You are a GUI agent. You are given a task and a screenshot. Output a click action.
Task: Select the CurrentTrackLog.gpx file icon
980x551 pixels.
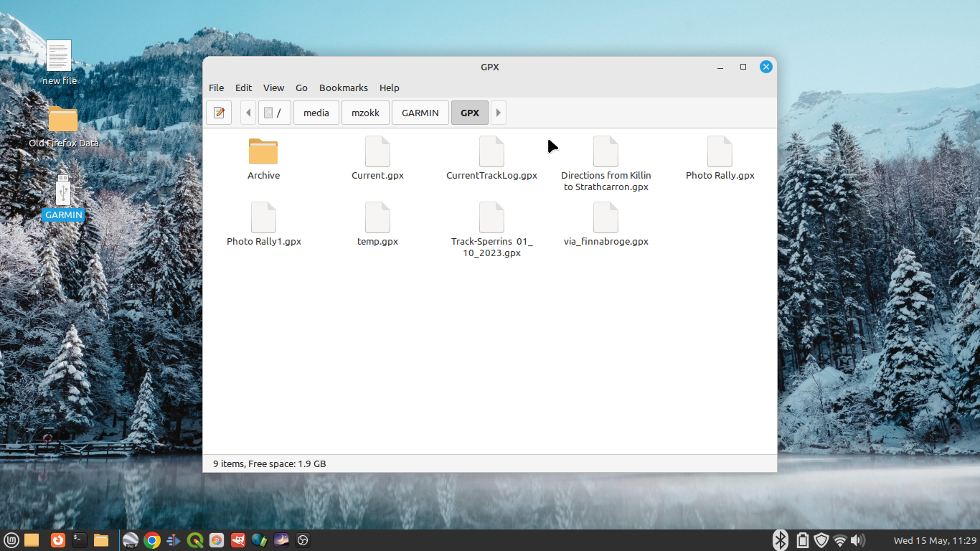[x=491, y=151]
